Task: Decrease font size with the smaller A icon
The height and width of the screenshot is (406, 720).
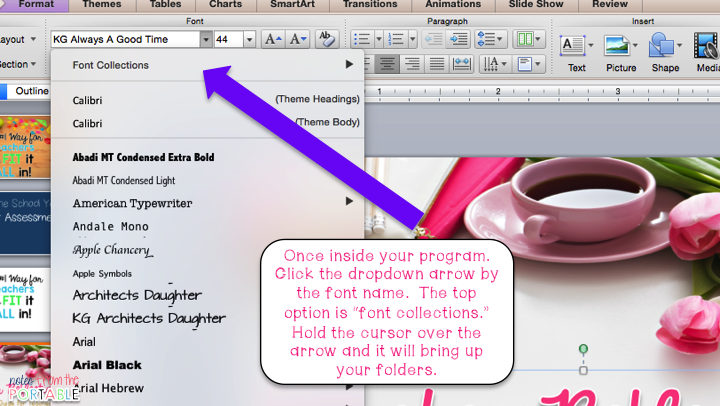Action: 298,39
